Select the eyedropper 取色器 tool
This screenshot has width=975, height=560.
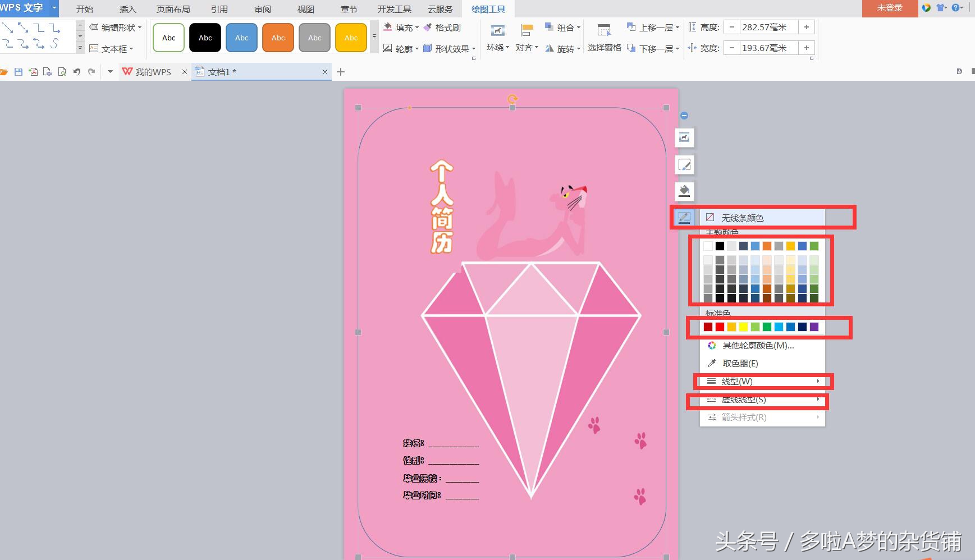[x=740, y=363]
